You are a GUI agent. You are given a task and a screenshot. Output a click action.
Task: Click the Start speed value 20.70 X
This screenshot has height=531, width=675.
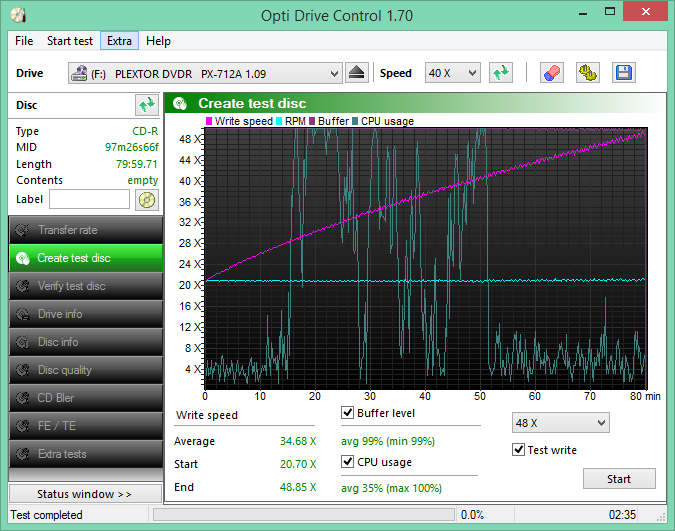coord(298,464)
